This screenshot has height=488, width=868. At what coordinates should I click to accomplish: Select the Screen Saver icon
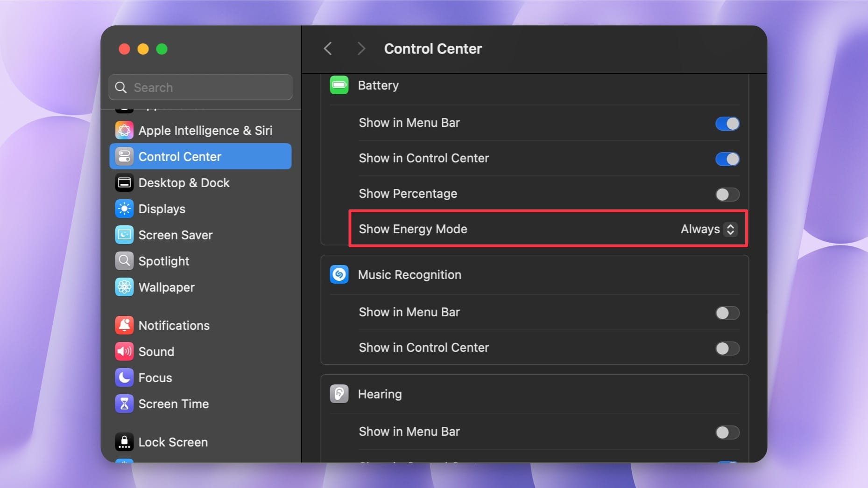124,235
